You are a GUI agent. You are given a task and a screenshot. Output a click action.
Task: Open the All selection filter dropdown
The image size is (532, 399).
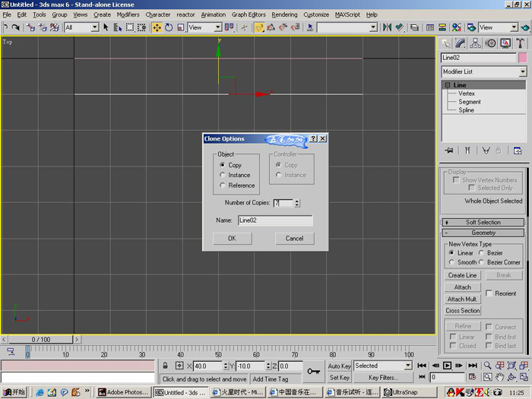(x=95, y=27)
